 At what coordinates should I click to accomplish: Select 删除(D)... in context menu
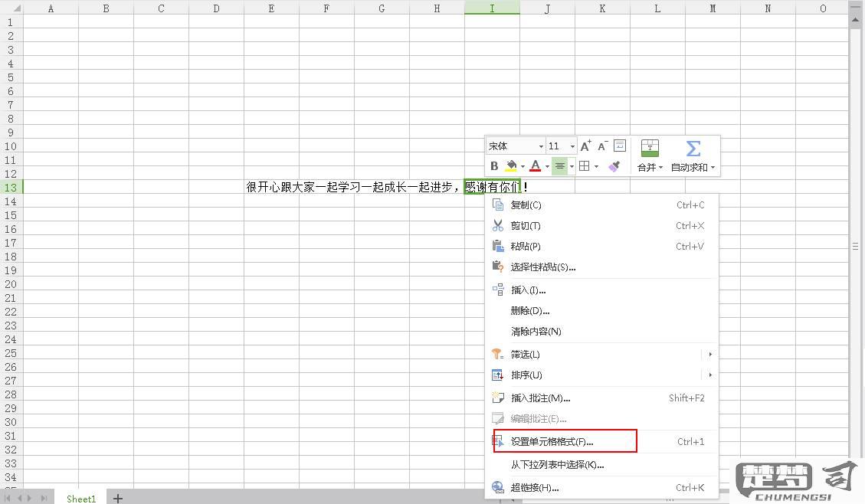click(601, 311)
